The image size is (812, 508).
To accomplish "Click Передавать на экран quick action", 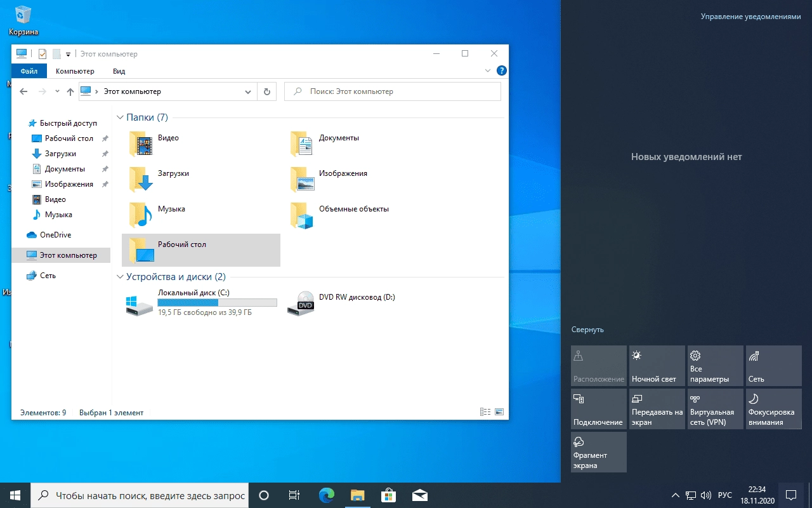I will coord(657,409).
